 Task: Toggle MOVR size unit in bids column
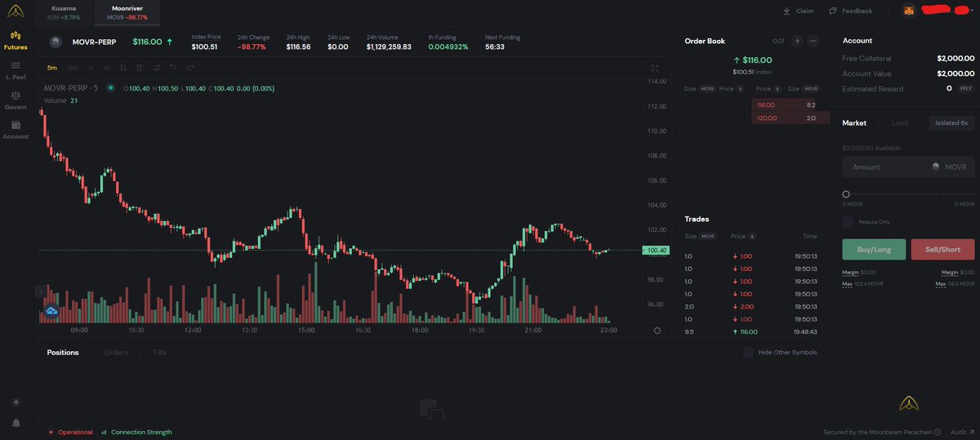707,88
